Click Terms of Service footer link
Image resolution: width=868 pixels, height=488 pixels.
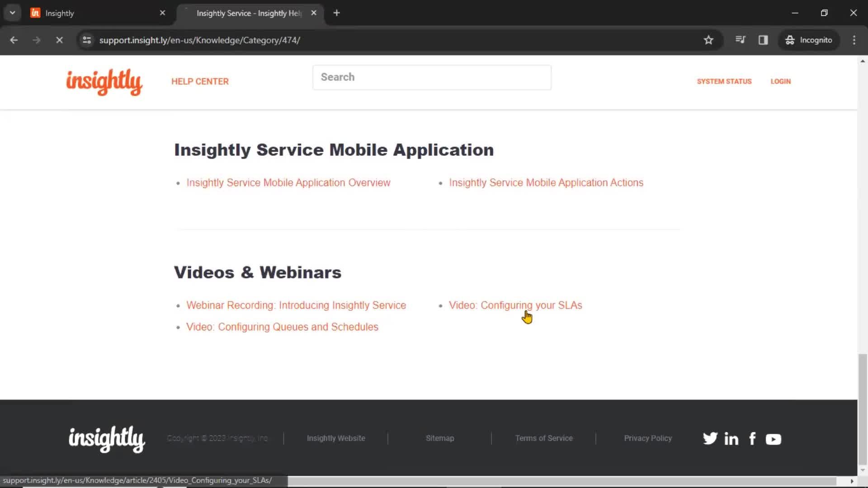[544, 438]
